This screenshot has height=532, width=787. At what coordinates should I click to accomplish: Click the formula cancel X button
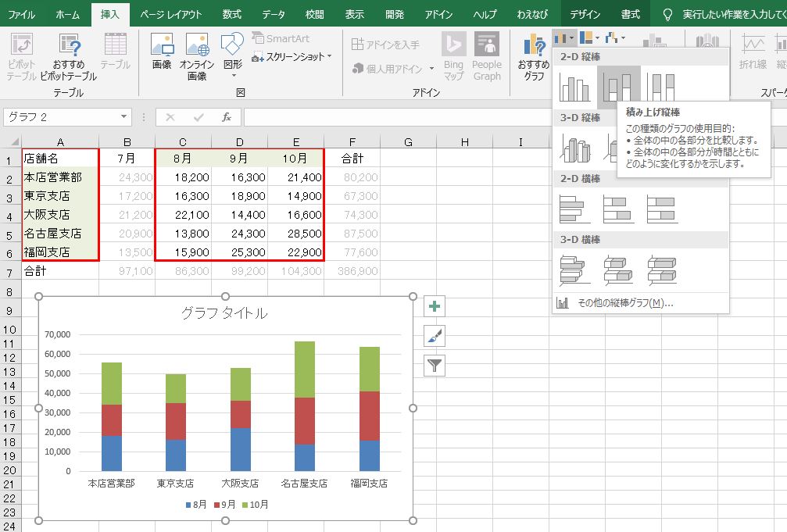[170, 117]
